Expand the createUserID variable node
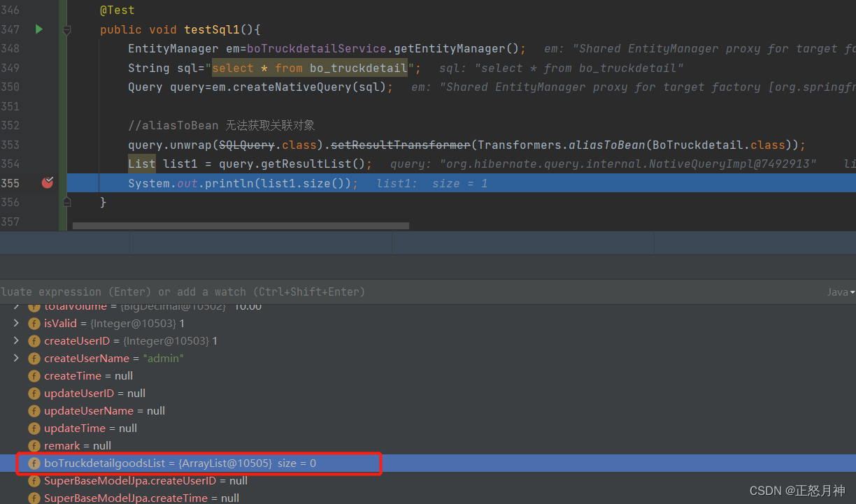The width and height of the screenshot is (856, 504). click(x=17, y=341)
